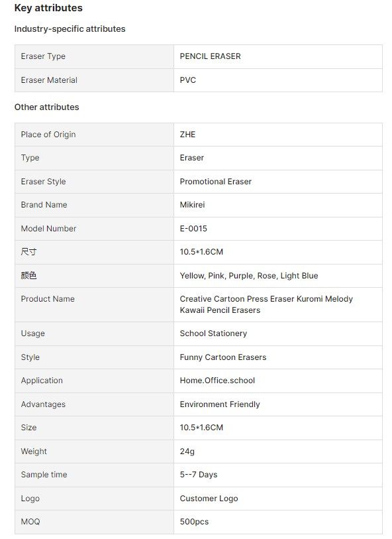Click the Creative Cartoon Press Eraser product name
Screen dimensions: 392x539
pos(266,304)
